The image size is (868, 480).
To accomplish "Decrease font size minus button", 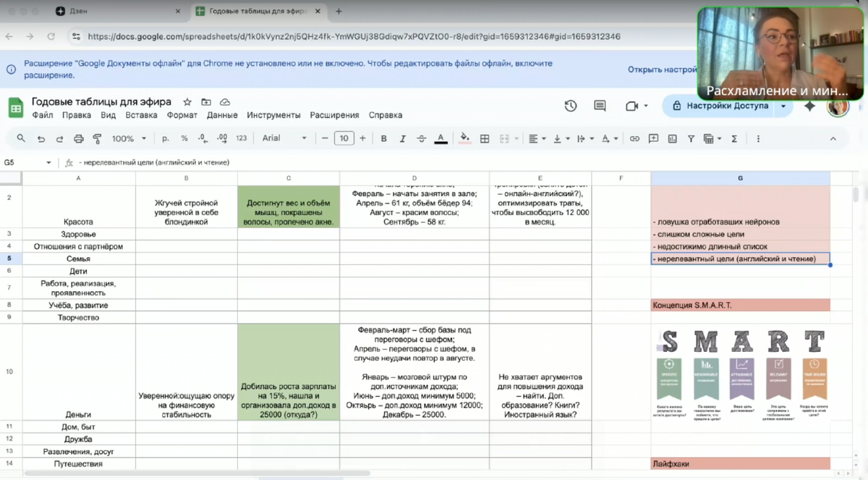I will point(325,138).
